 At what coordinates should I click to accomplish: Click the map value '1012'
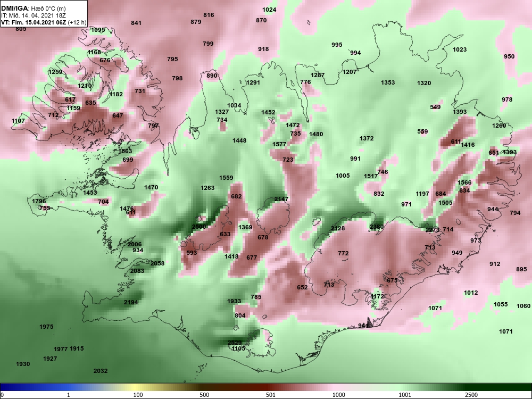click(471, 293)
